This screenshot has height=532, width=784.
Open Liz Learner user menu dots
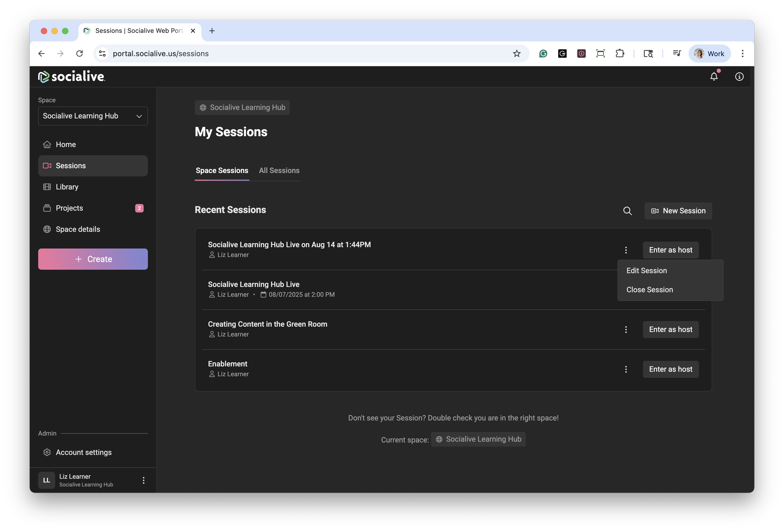point(143,480)
